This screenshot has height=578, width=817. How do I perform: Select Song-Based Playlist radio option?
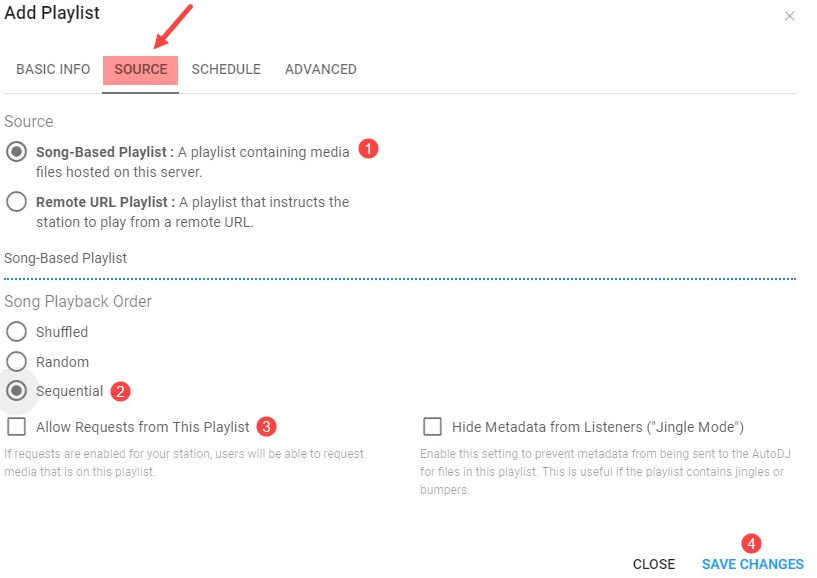click(17, 152)
